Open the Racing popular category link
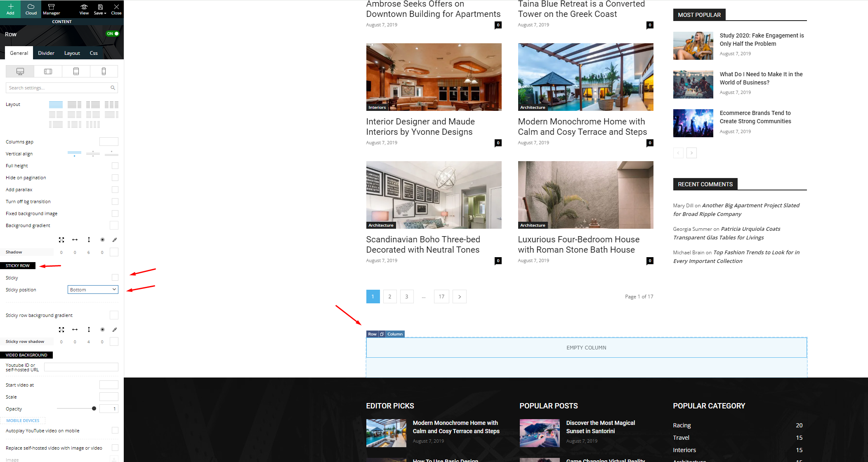Image resolution: width=868 pixels, height=462 pixels. coord(682,425)
